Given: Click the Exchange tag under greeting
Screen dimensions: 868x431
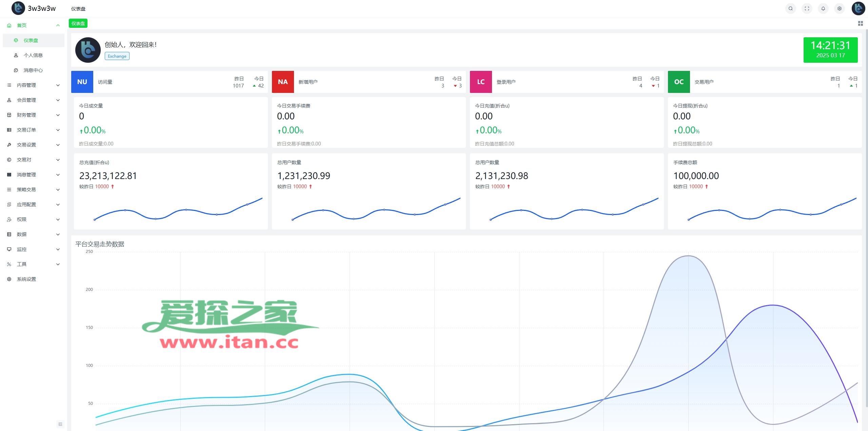Looking at the screenshot, I should pos(117,56).
